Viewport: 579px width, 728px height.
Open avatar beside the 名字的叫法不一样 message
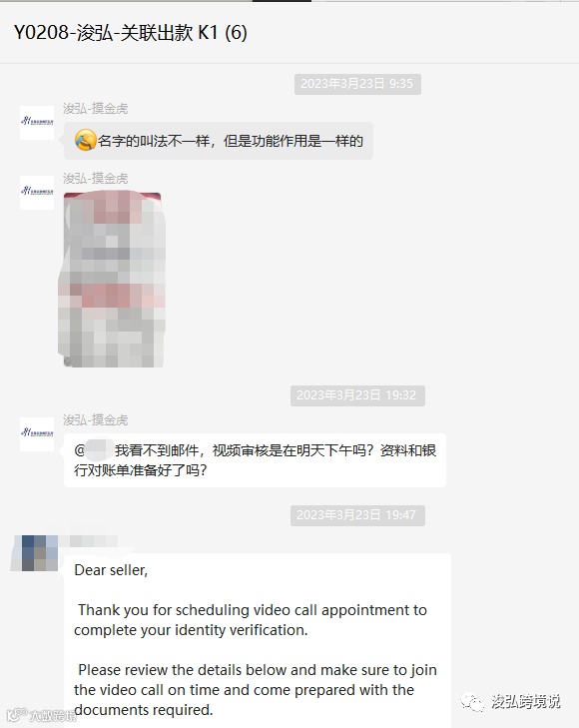tap(37, 123)
